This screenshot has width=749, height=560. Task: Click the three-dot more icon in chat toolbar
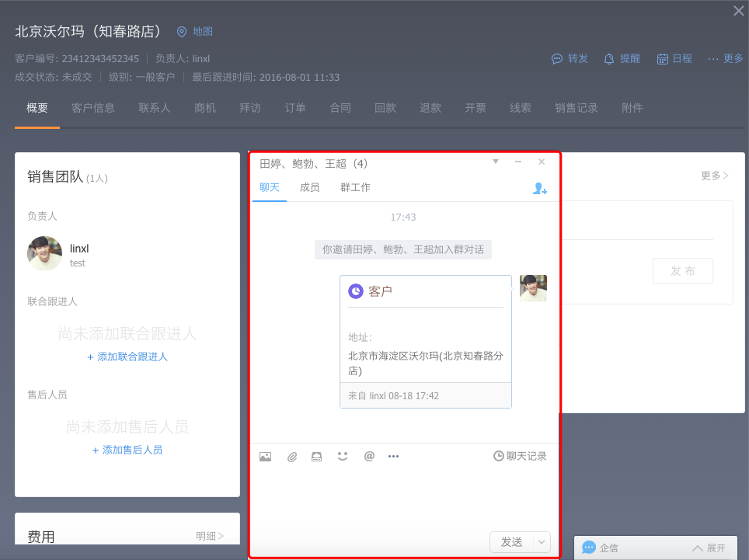tap(393, 456)
